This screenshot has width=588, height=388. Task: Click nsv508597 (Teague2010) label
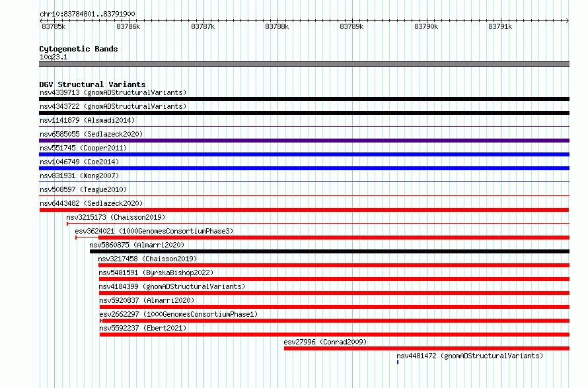point(83,189)
